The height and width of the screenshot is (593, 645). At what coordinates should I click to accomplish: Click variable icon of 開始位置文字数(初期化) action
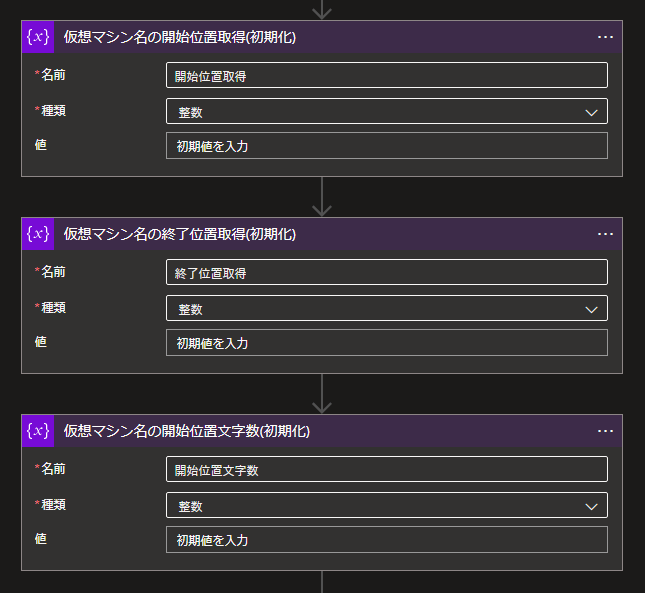click(38, 431)
